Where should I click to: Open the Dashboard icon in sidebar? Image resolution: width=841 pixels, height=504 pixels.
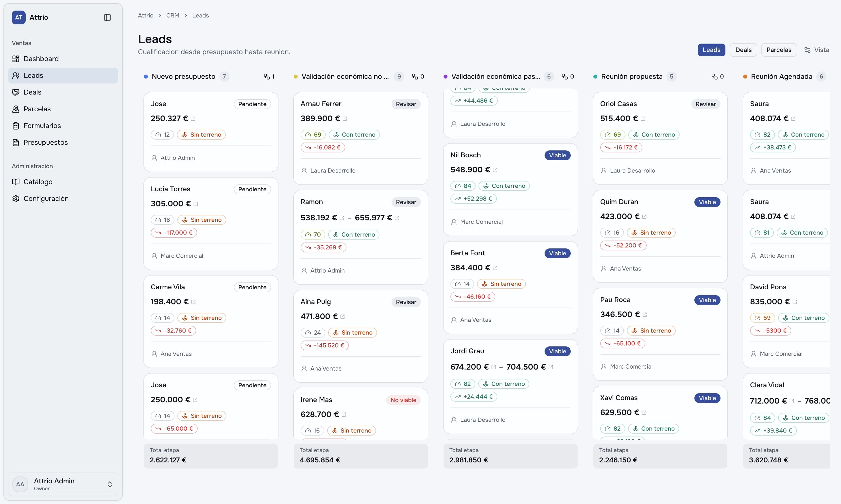(x=16, y=59)
